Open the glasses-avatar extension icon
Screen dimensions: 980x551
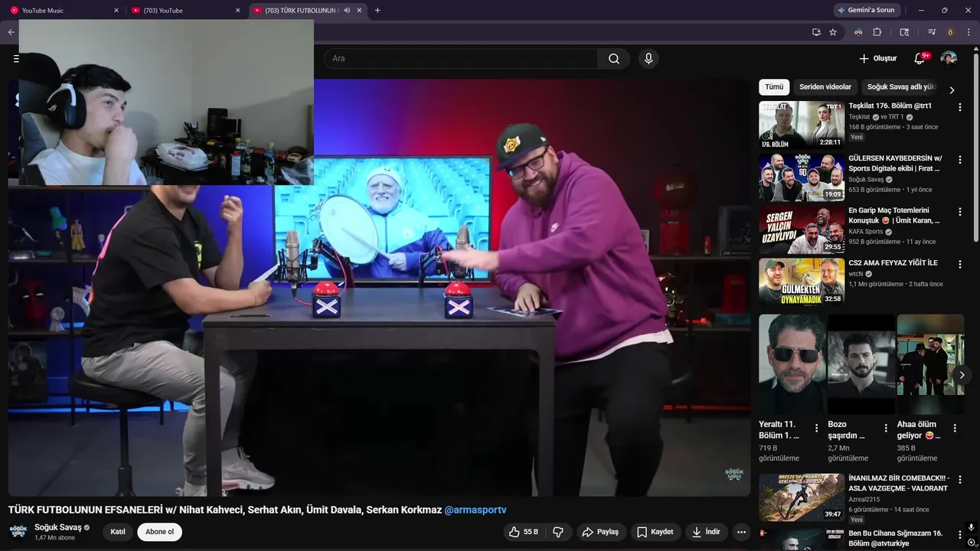click(x=858, y=32)
